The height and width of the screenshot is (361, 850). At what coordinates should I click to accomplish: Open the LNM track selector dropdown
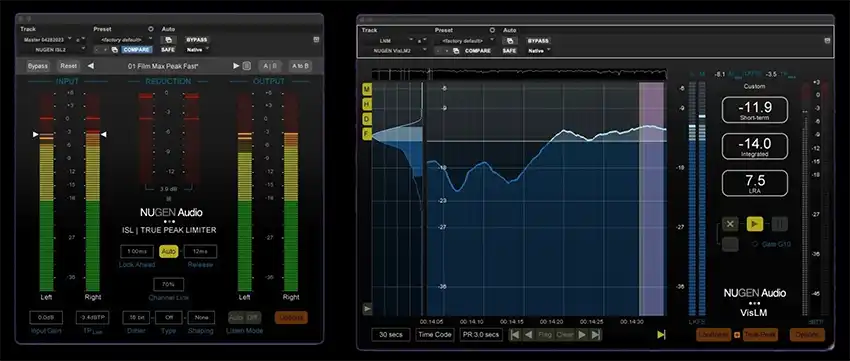pyautogui.click(x=389, y=41)
